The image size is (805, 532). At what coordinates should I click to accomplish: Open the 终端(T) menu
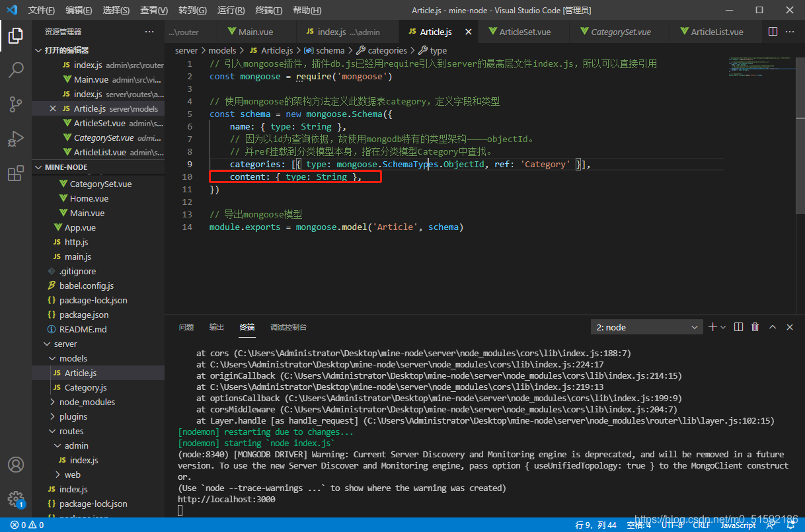click(268, 11)
